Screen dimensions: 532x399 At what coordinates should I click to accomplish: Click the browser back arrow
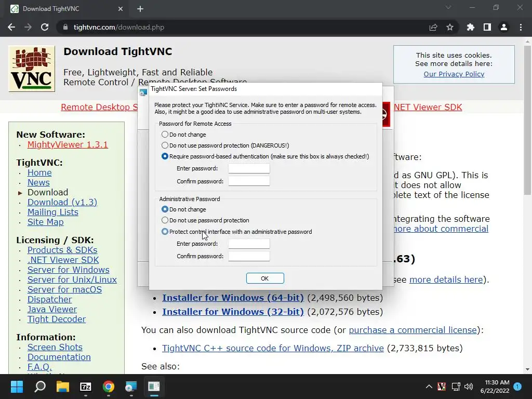[x=11, y=27]
